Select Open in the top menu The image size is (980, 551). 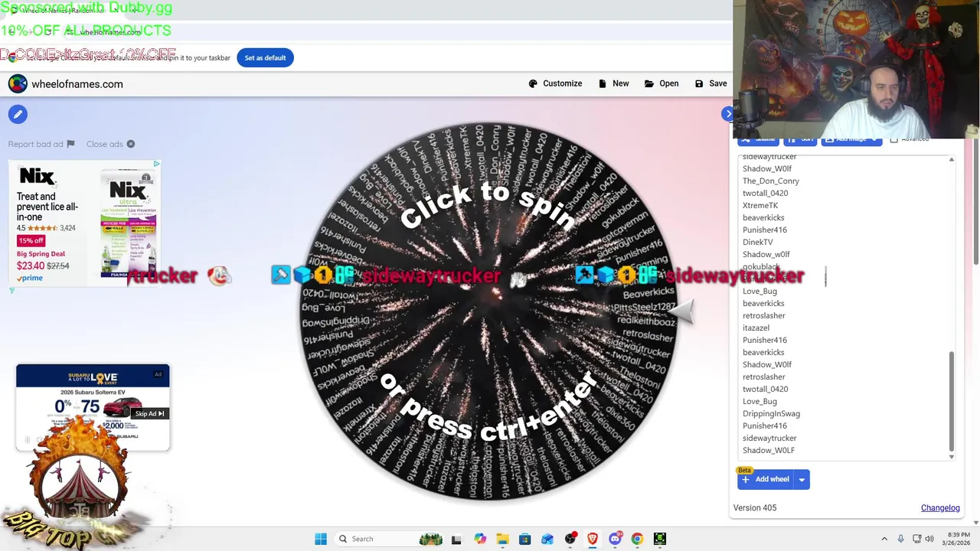(x=661, y=83)
